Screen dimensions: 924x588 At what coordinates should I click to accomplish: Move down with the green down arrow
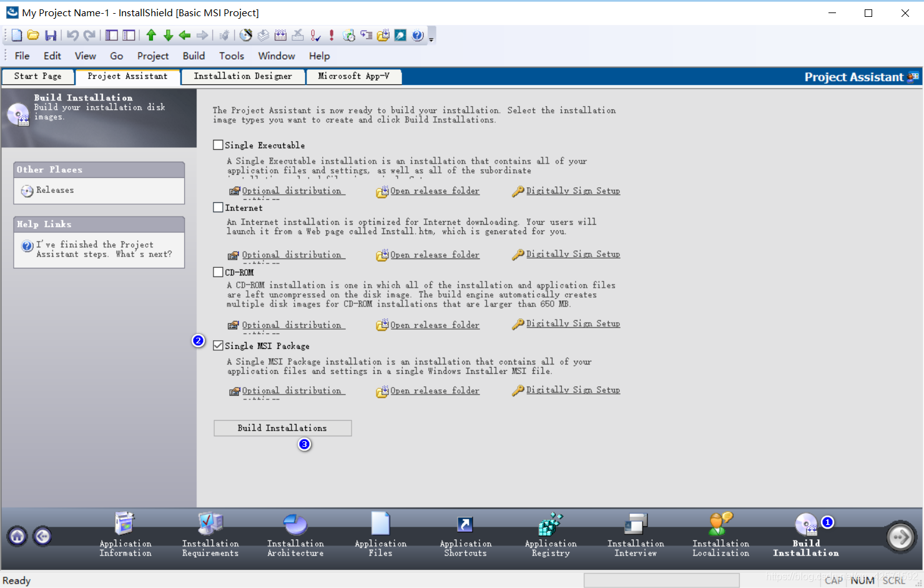[168, 36]
